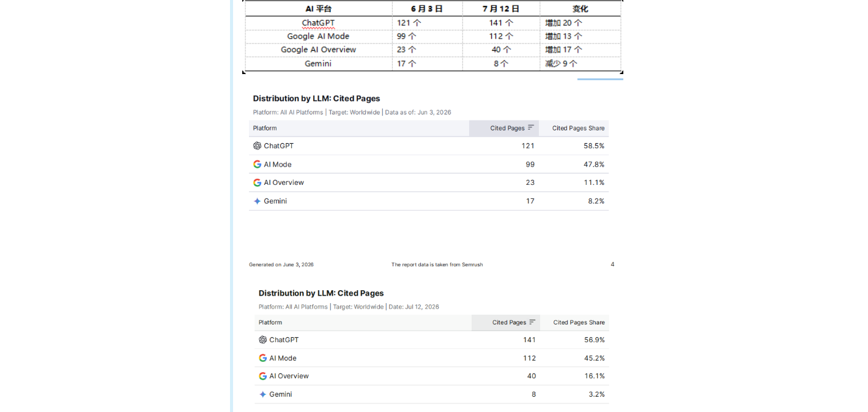The width and height of the screenshot is (868, 412).
Task: Click the 'Cited Pages Share' header in Jul 12 report
Action: pos(579,322)
